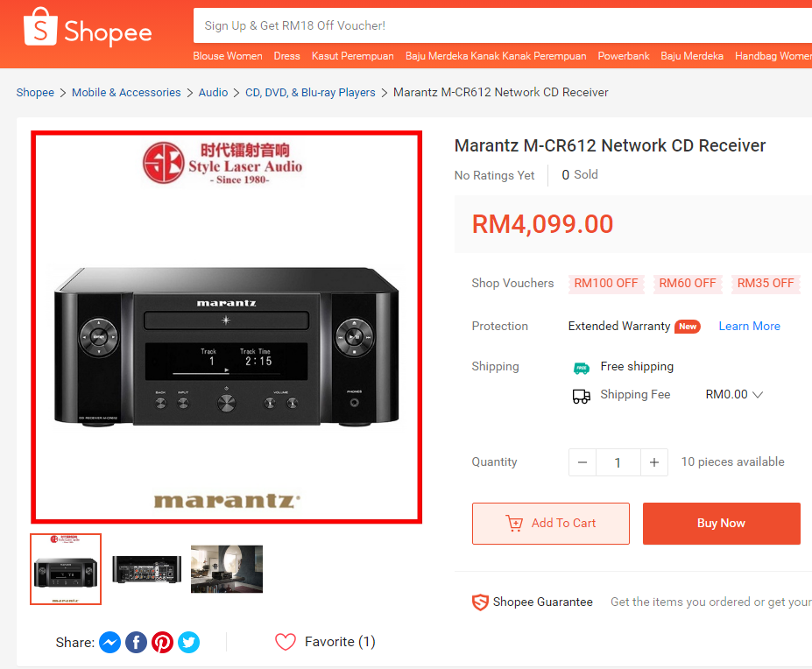The height and width of the screenshot is (669, 812).
Task: Increase quantity with the plus button
Action: pos(654,462)
